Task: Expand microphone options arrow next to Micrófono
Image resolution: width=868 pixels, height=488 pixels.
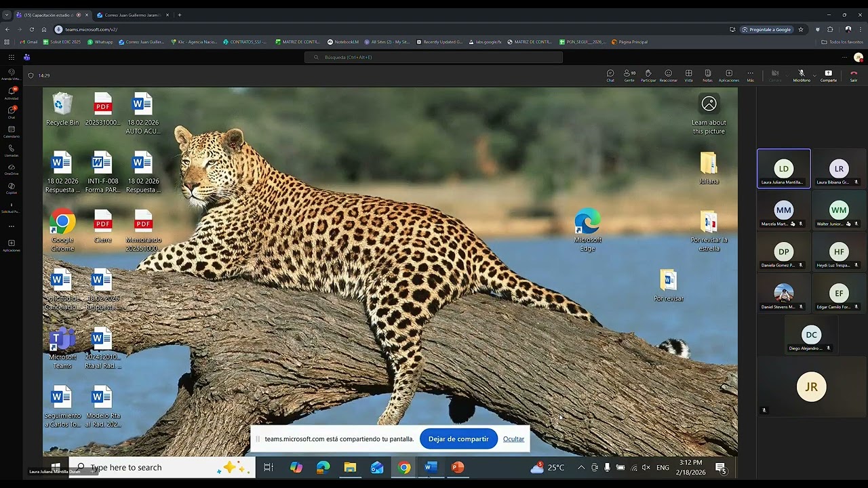Action: (814, 76)
